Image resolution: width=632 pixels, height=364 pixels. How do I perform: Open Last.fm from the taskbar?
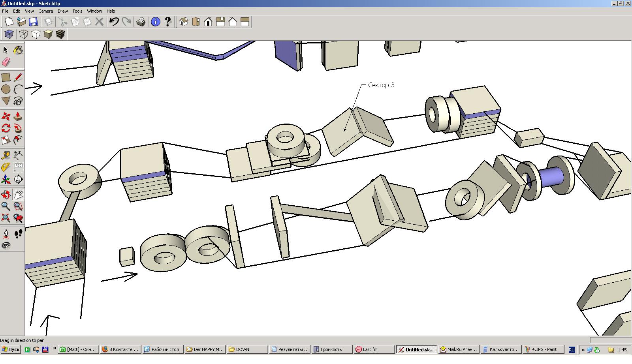pyautogui.click(x=370, y=349)
